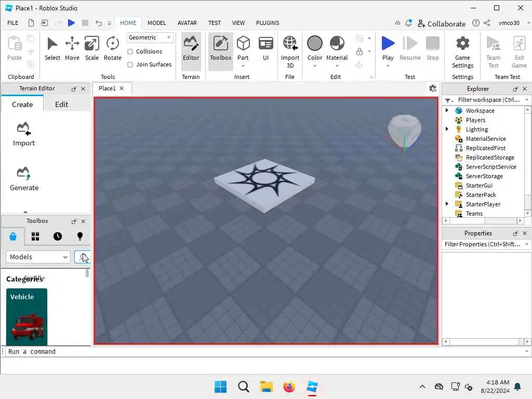532x399 pixels.
Task: Switch to the TEST ribbon tab
Action: [x=215, y=23]
